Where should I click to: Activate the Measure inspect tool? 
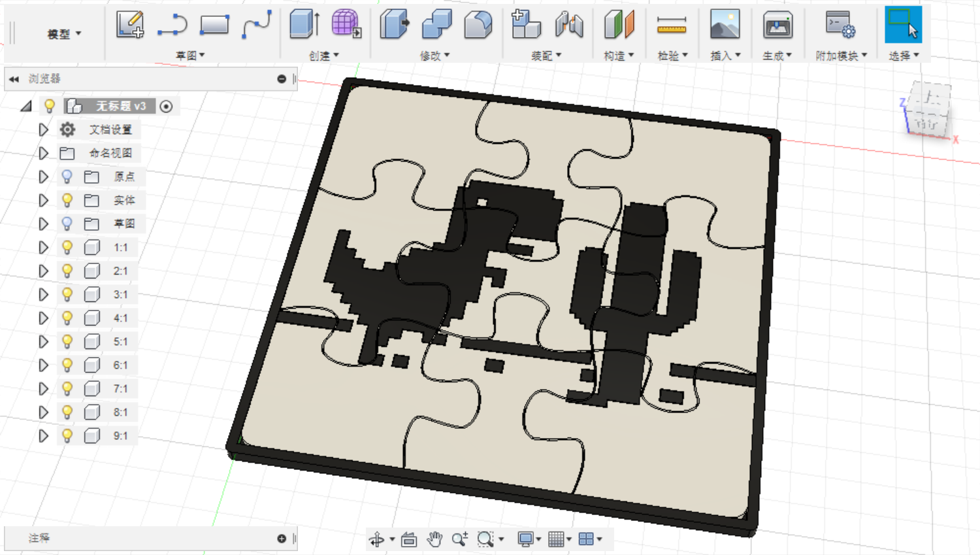672,25
